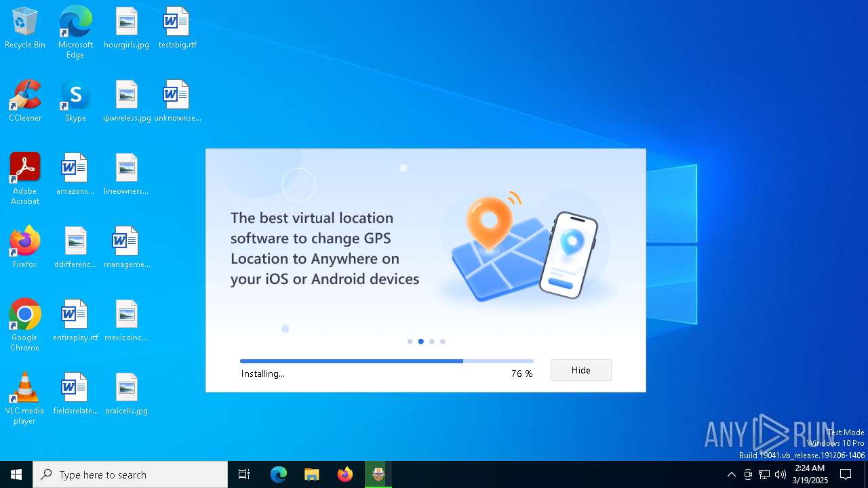Click the 76 % progress text
868x488 pixels.
click(522, 373)
